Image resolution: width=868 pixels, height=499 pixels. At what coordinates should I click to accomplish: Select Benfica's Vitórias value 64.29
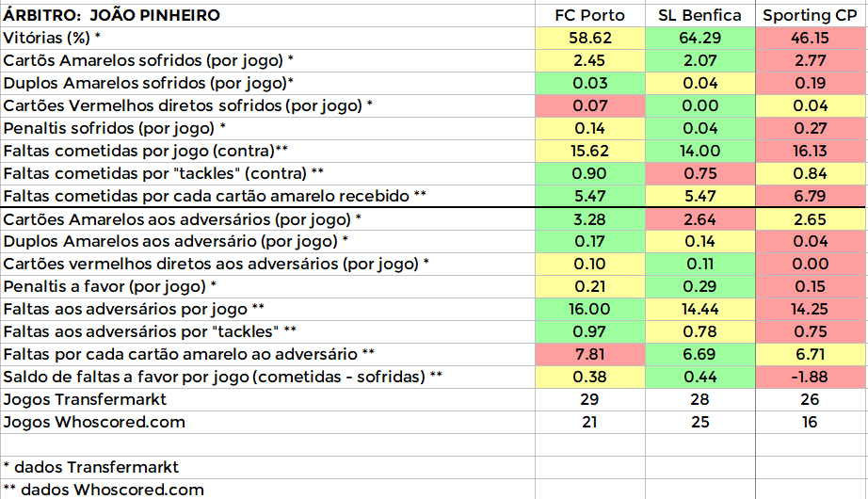(699, 38)
